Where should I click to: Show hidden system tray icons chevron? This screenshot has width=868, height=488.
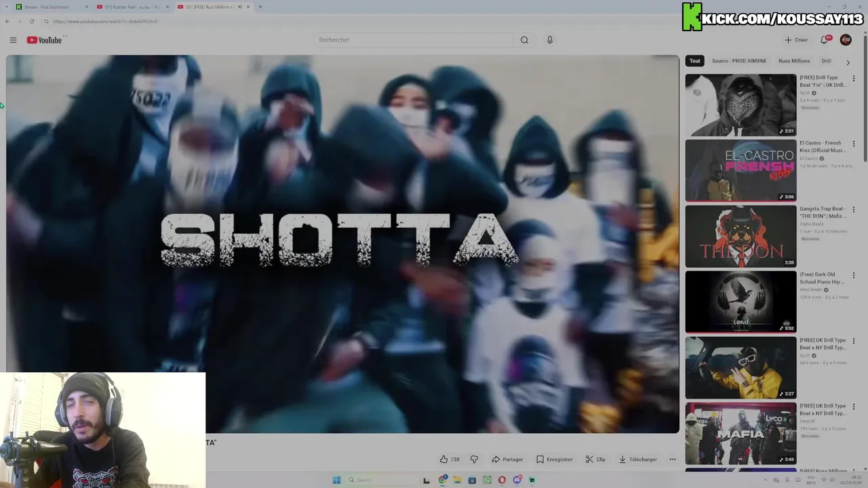[767, 480]
